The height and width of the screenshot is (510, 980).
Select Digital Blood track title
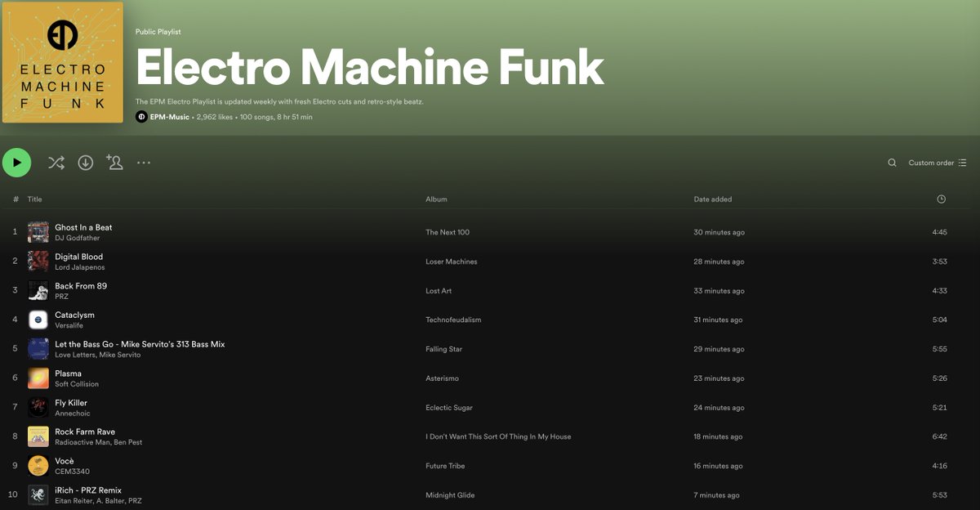78,257
